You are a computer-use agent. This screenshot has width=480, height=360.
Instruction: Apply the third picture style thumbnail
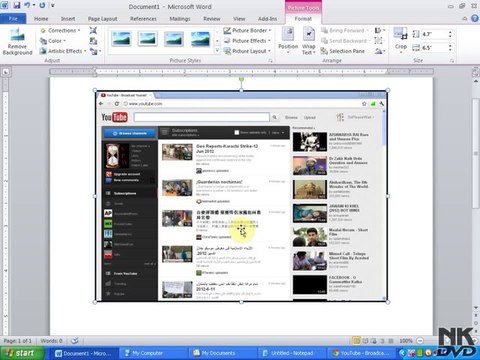[174, 39]
